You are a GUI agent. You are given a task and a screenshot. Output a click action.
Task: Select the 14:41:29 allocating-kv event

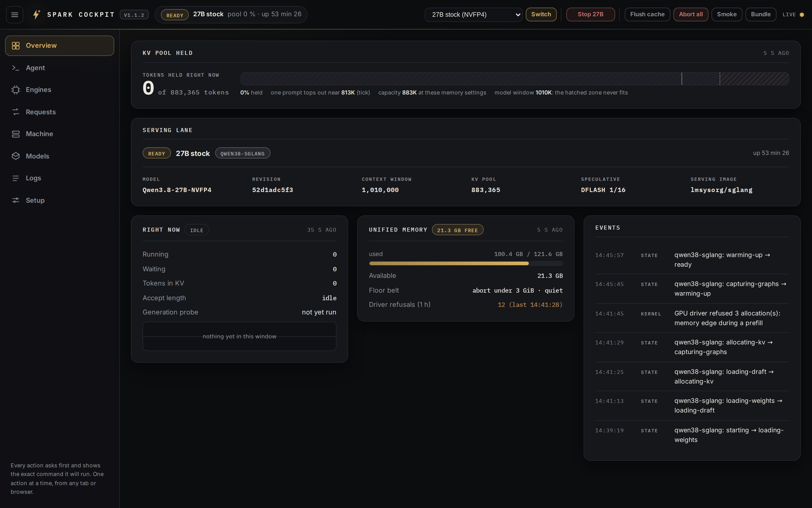click(692, 347)
